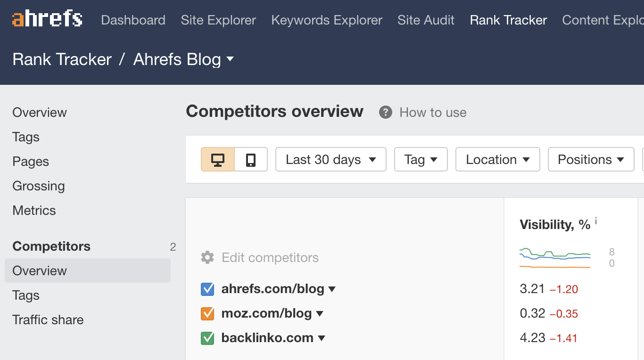Click the Visibility info icon
The height and width of the screenshot is (360, 644).
[596, 221]
